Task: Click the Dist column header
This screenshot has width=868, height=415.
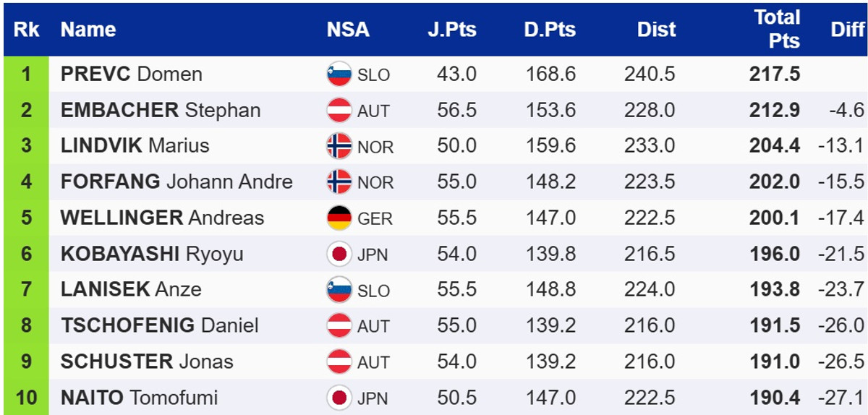Action: [x=656, y=30]
